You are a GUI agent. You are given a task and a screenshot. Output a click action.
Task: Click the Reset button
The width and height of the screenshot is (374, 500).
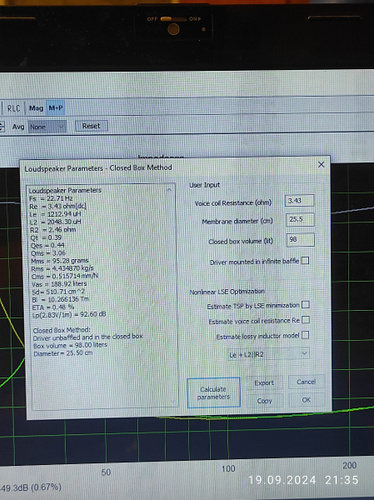pyautogui.click(x=91, y=126)
